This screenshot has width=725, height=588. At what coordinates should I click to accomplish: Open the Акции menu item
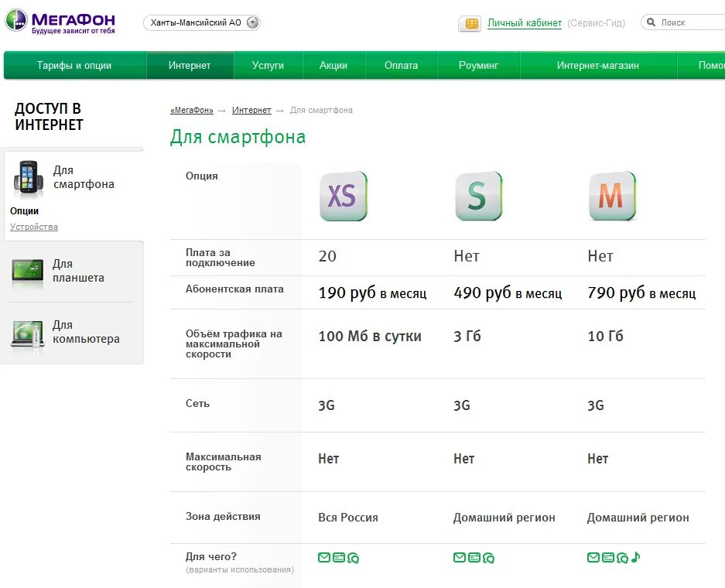pos(333,65)
